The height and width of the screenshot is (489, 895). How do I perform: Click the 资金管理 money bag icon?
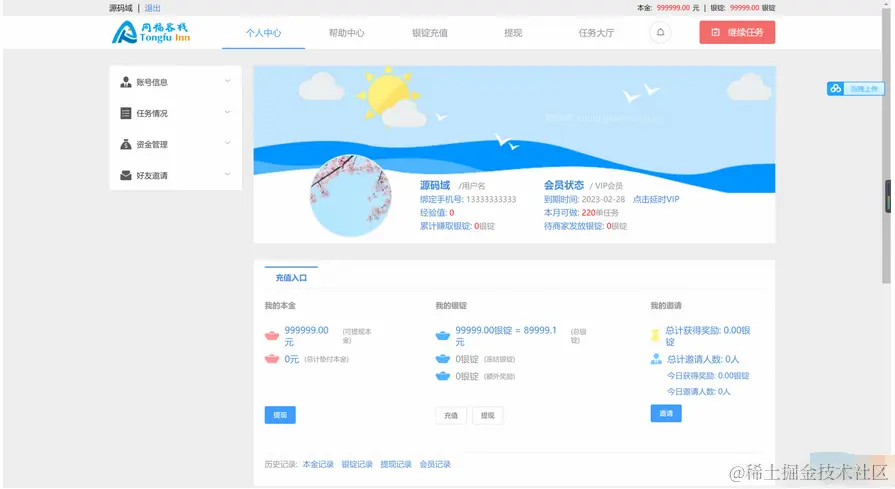click(126, 144)
